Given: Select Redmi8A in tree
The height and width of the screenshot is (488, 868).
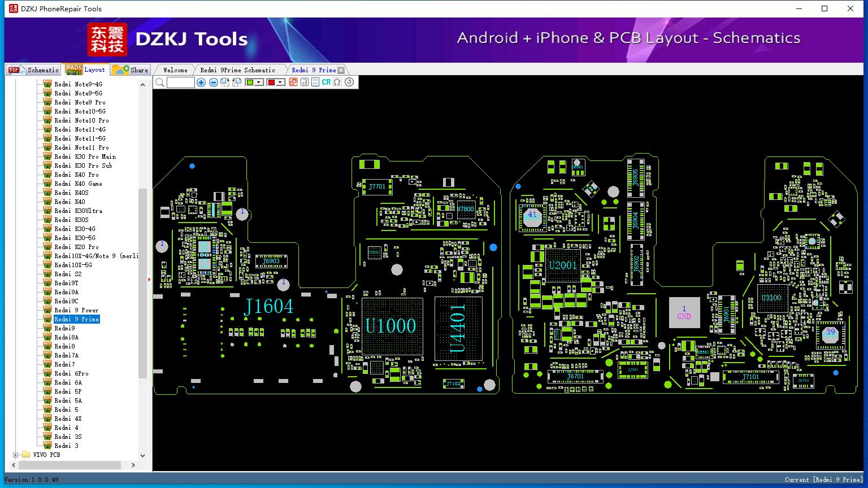Looking at the screenshot, I should click(66, 337).
